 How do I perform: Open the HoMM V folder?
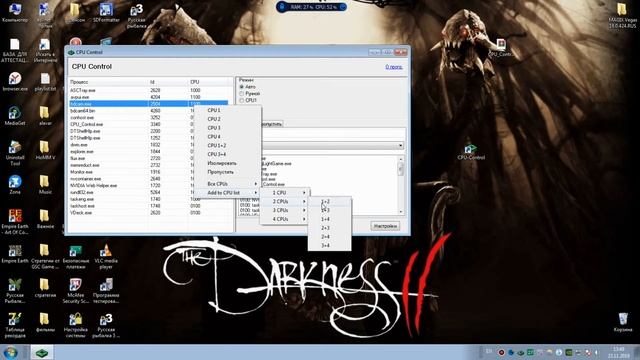45,150
